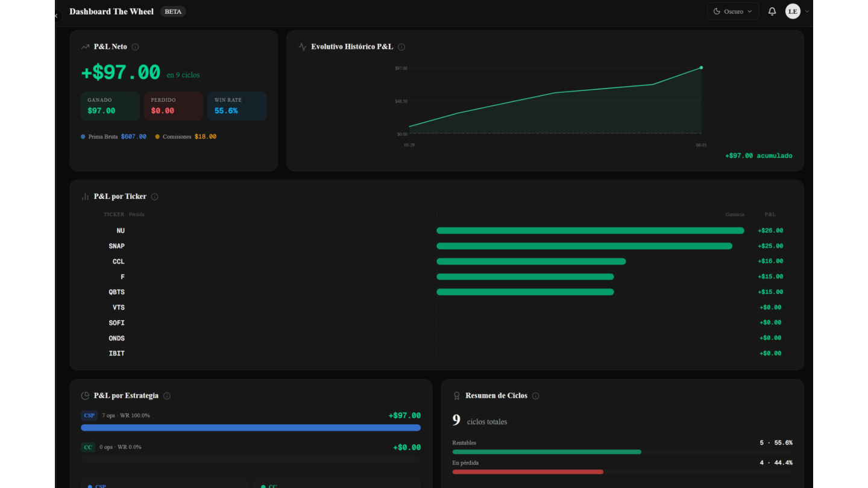Click the +$97.00 net P&L figure
This screenshot has width=868, height=488.
[121, 73]
